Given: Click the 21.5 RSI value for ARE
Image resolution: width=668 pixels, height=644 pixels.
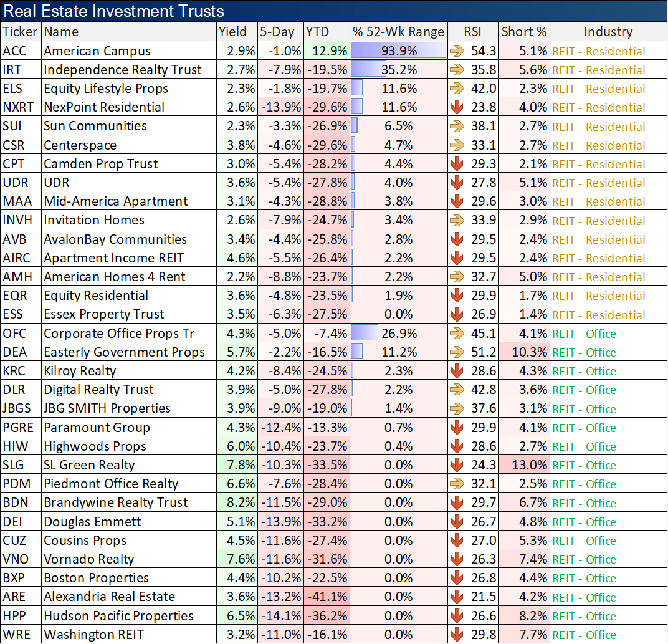Looking at the screenshot, I should (484, 596).
